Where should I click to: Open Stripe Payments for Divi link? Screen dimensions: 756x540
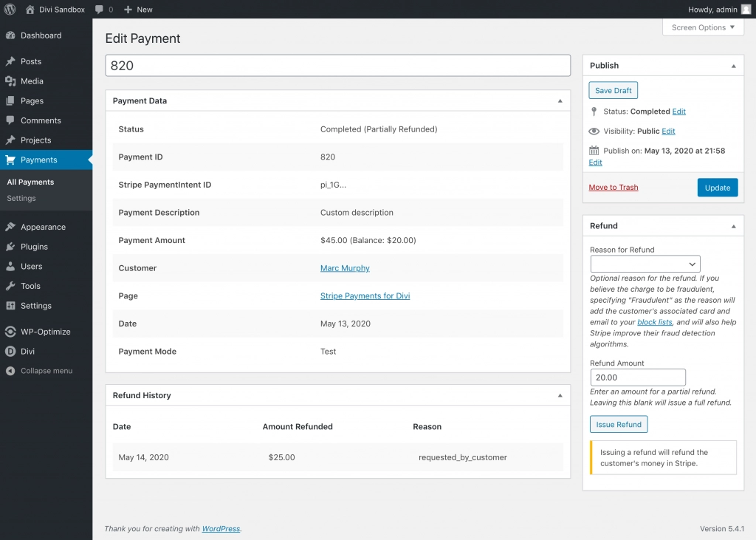pos(365,295)
